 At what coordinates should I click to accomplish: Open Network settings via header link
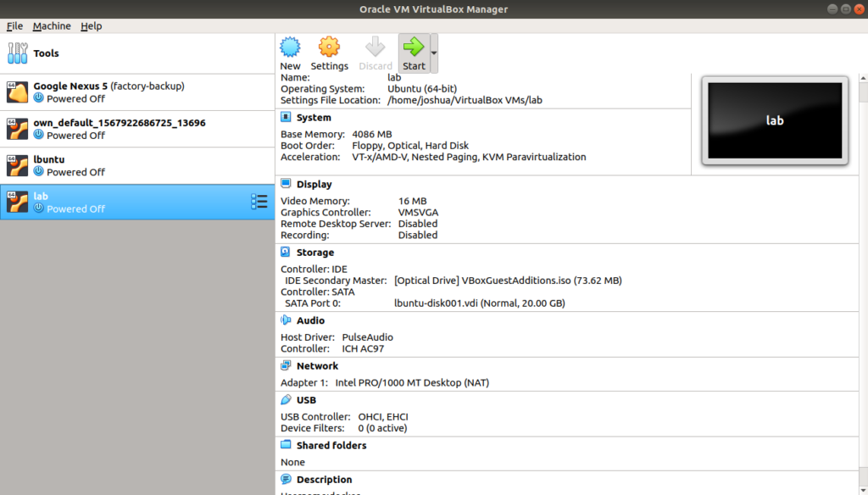click(x=317, y=366)
